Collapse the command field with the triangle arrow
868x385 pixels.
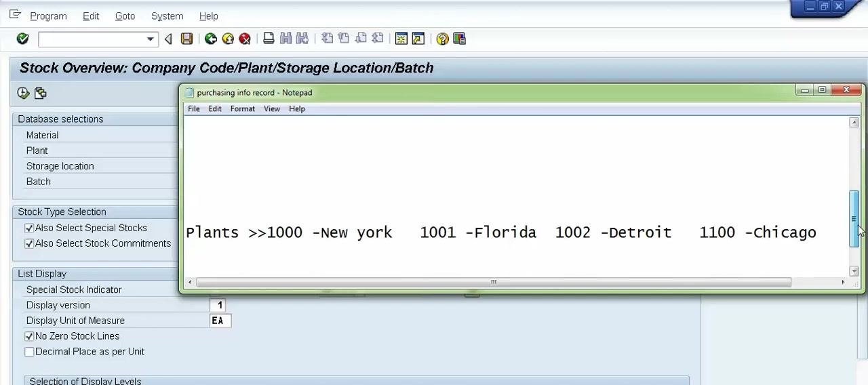point(168,39)
